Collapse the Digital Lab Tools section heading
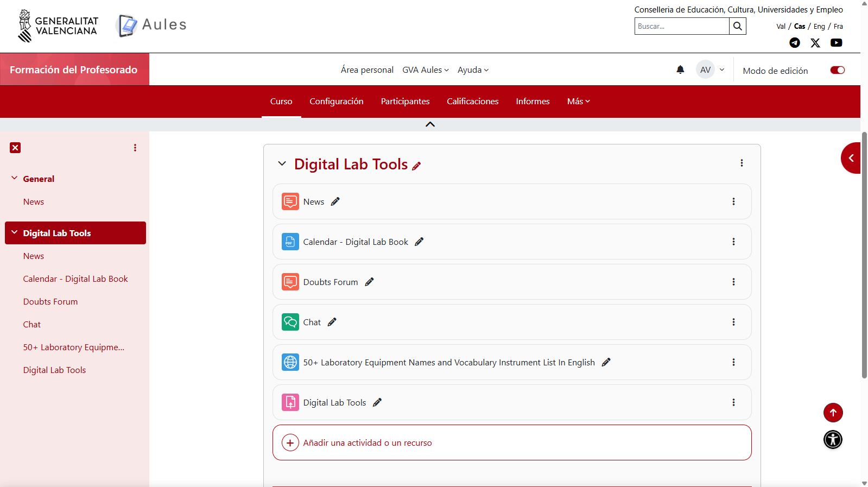The height and width of the screenshot is (487, 868). tap(282, 163)
